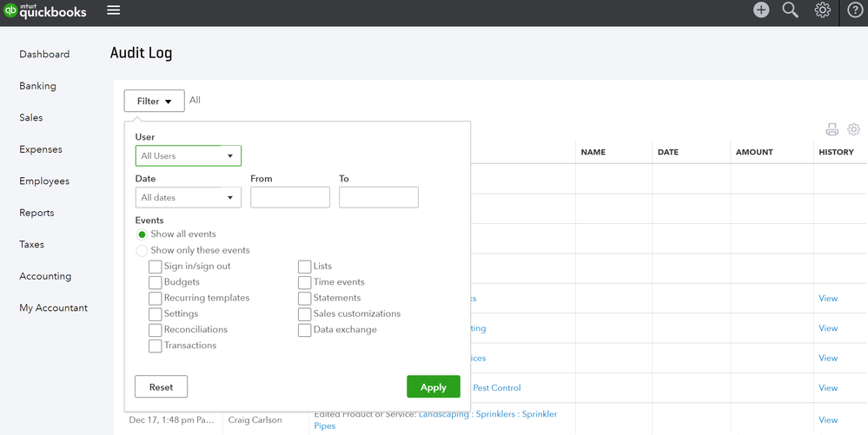Open the All dates dropdown
The height and width of the screenshot is (435, 868).
(189, 198)
